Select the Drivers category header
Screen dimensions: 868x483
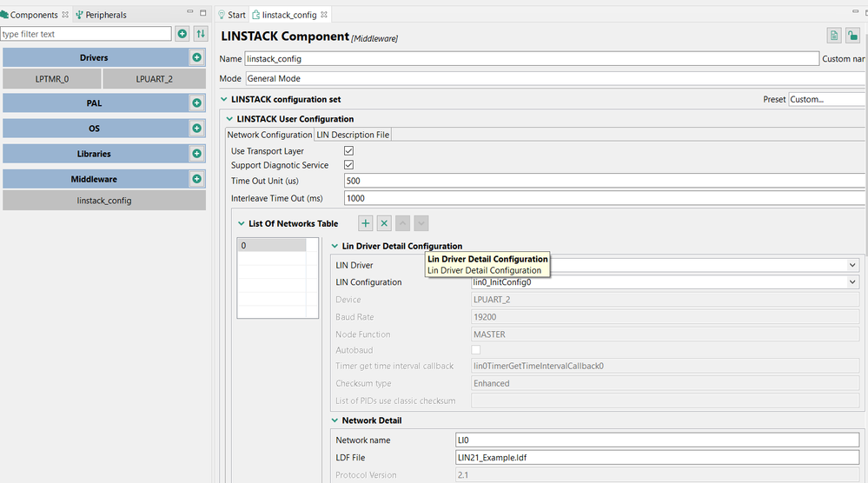[x=94, y=57]
